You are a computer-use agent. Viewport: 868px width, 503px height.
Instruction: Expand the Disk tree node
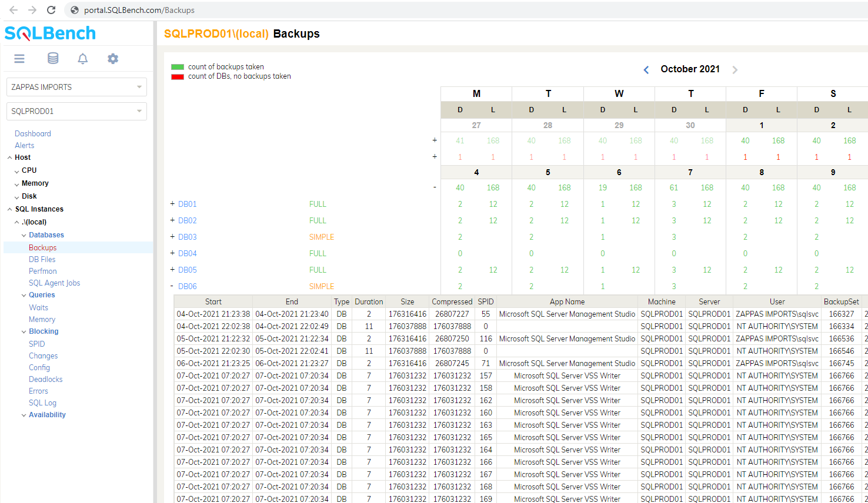coord(16,197)
